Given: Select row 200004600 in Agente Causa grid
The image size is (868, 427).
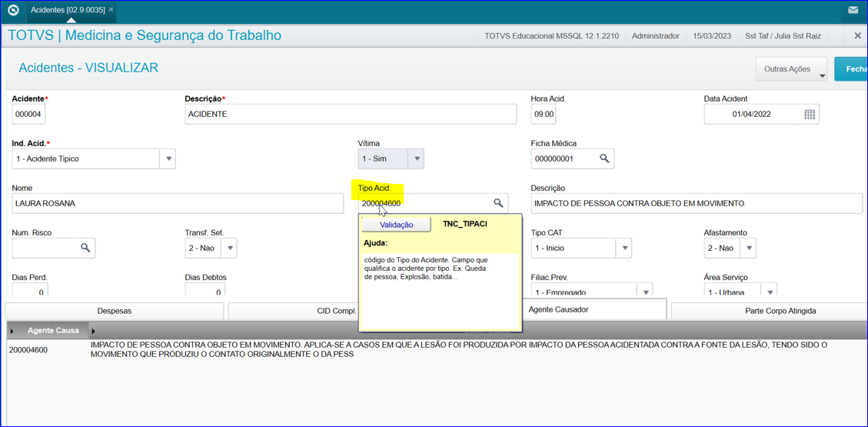Looking at the screenshot, I should [28, 350].
